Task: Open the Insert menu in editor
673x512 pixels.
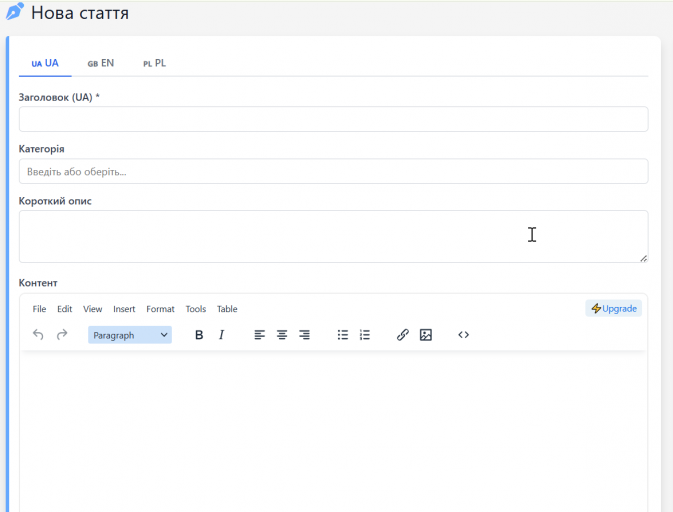Action: 124,309
